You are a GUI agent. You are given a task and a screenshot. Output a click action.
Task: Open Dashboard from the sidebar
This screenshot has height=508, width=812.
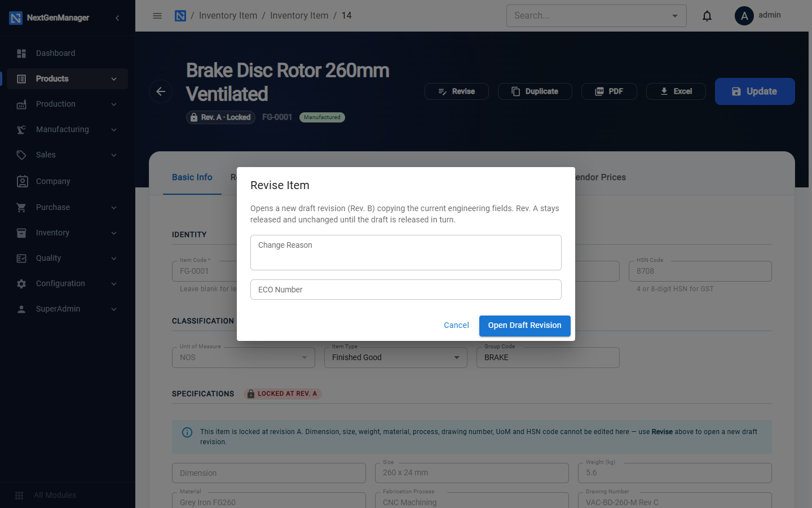68,53
